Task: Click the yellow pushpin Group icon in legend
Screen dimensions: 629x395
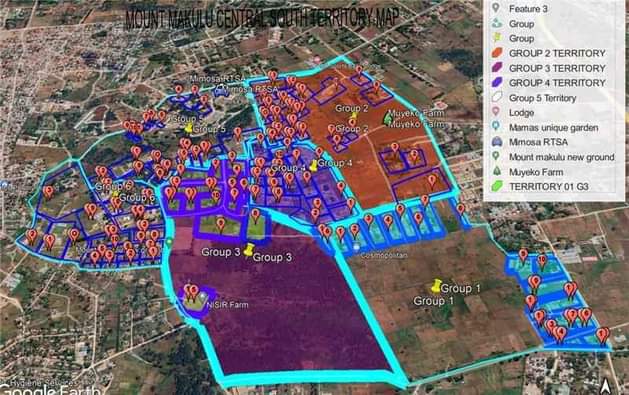Action: 497,38
